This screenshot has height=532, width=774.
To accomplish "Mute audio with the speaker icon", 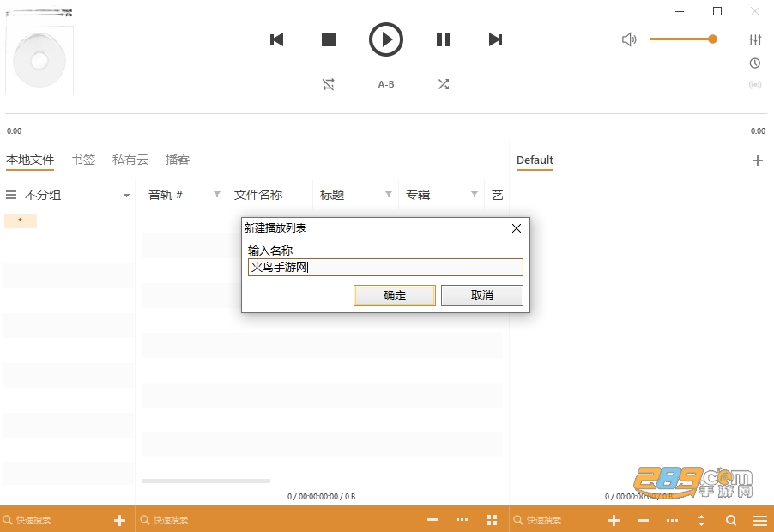I will [x=629, y=39].
